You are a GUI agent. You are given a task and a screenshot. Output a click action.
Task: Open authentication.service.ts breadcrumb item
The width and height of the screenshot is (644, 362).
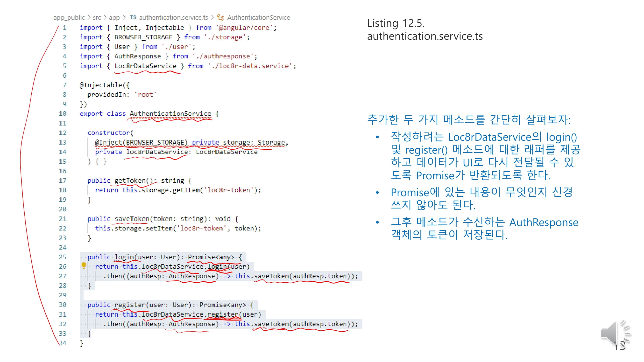174,17
